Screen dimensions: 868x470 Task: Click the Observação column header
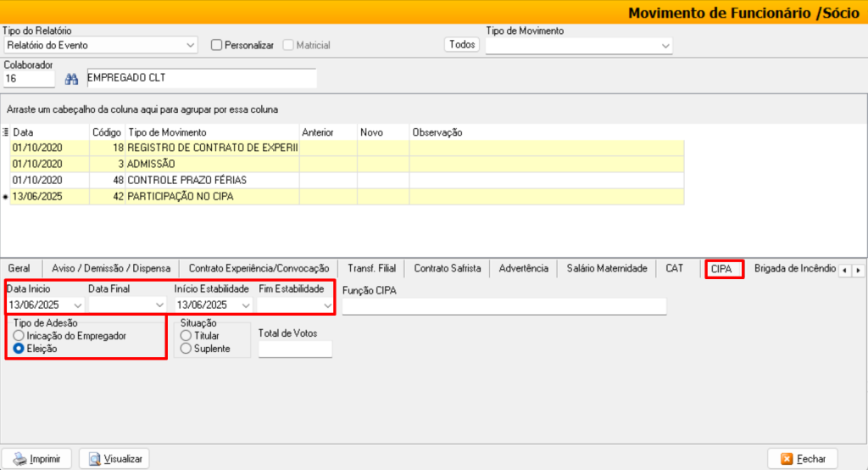click(x=547, y=132)
